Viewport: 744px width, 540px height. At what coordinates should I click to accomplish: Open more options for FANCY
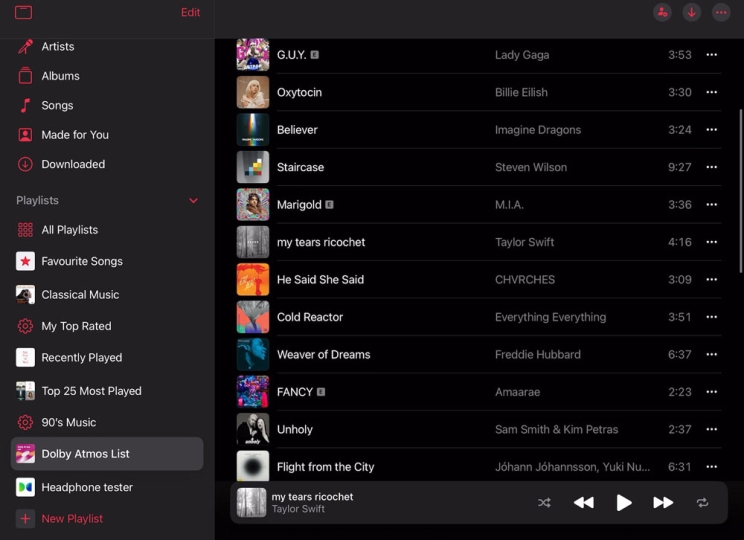point(711,392)
